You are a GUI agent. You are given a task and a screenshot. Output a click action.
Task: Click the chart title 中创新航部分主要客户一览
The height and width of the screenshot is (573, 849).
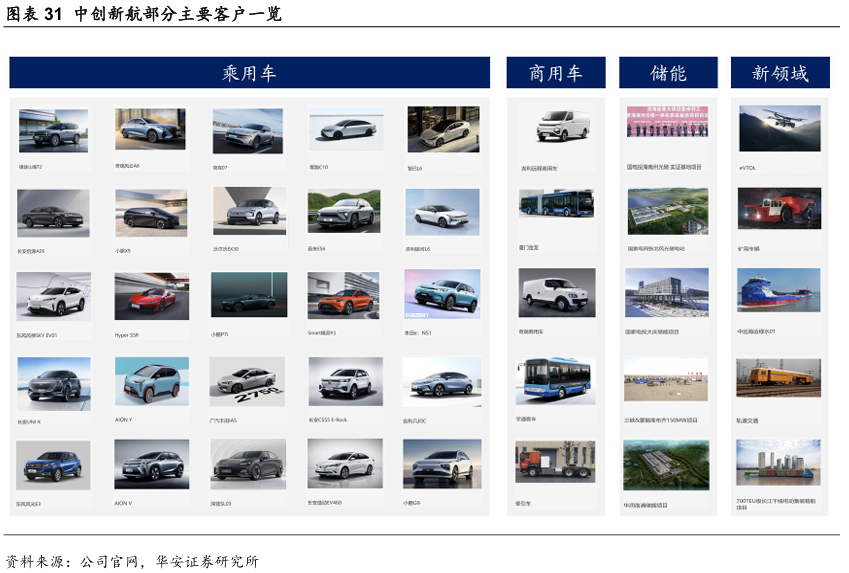point(178,14)
